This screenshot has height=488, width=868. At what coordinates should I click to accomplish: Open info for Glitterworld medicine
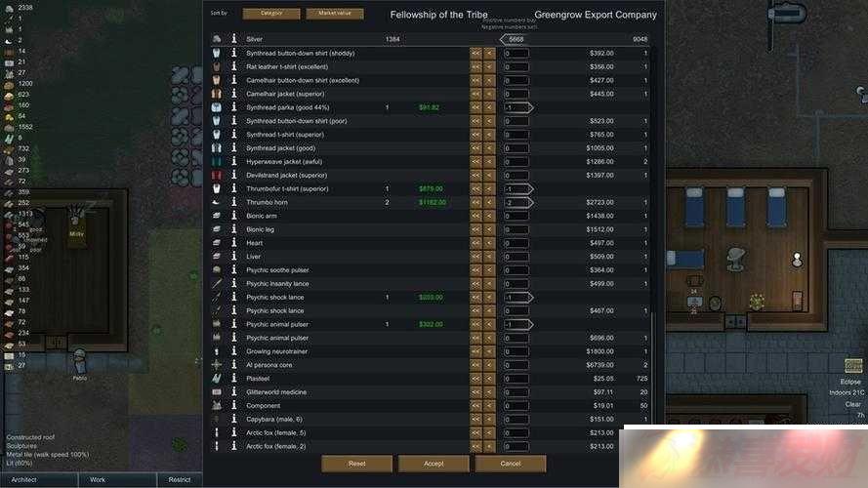[233, 391]
